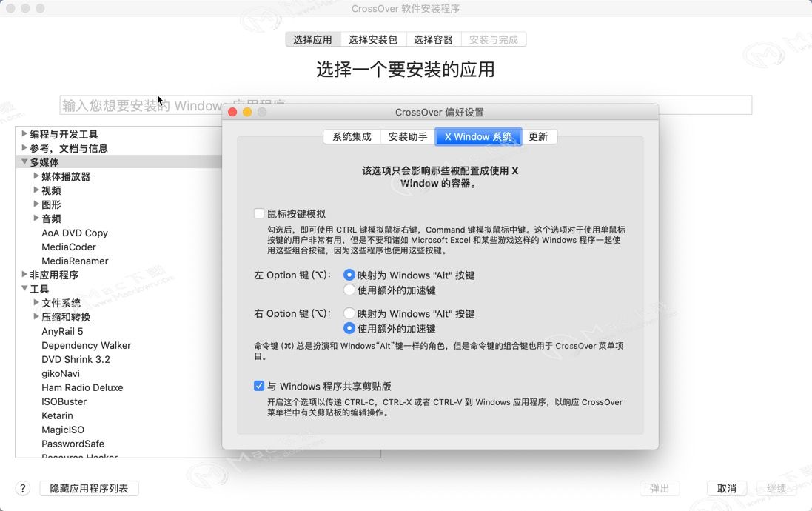This screenshot has height=511, width=812.
Task: Select MediaCoder in the list
Action: point(69,247)
